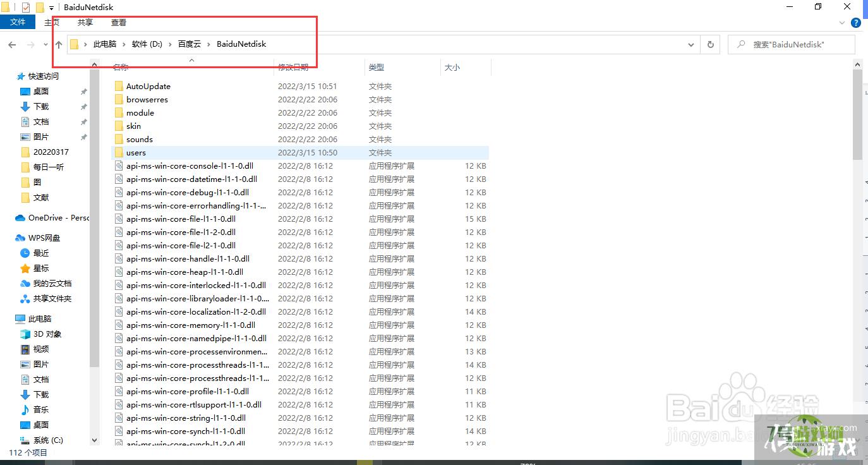
Task: Switch to the 共享 ribbon tab
Action: (x=85, y=22)
